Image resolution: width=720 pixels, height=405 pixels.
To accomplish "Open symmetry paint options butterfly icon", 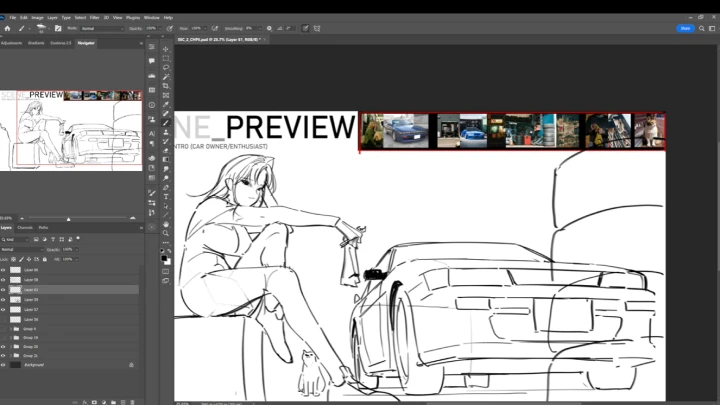I will 317,28.
